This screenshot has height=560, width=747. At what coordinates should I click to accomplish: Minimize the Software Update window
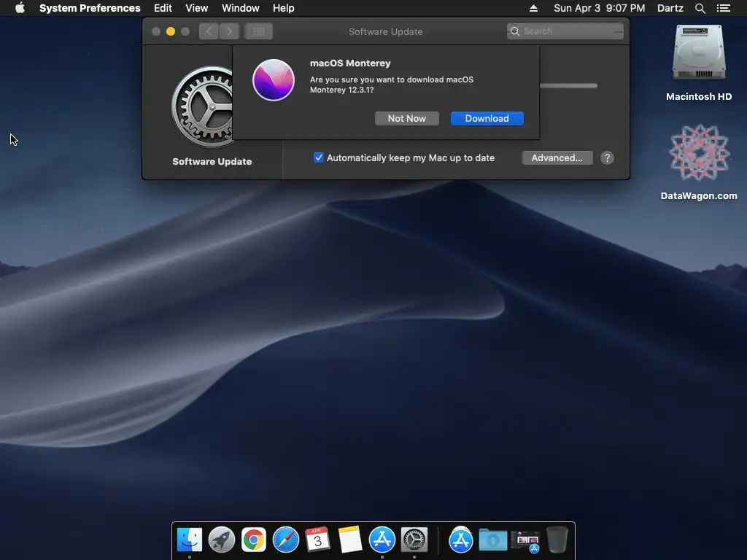pos(171,31)
